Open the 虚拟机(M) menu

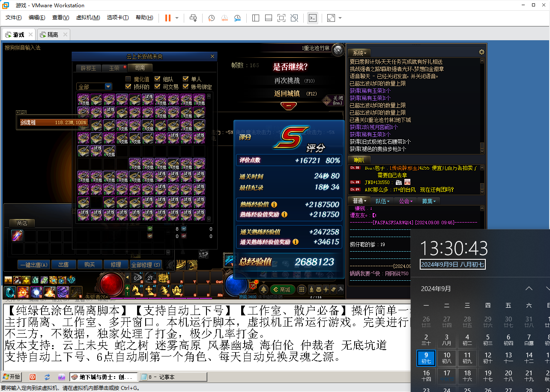tap(88, 18)
